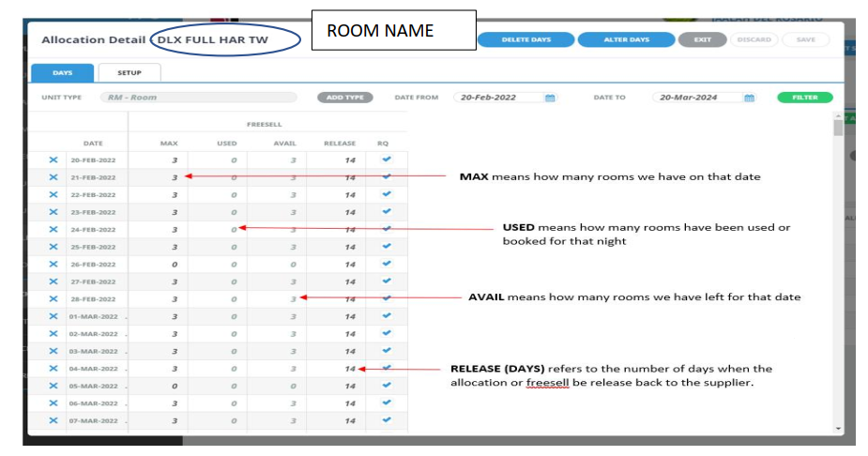The width and height of the screenshot is (868, 456).
Task: Edit RELEASE value 14 for 22-FEB-2022
Action: (350, 195)
